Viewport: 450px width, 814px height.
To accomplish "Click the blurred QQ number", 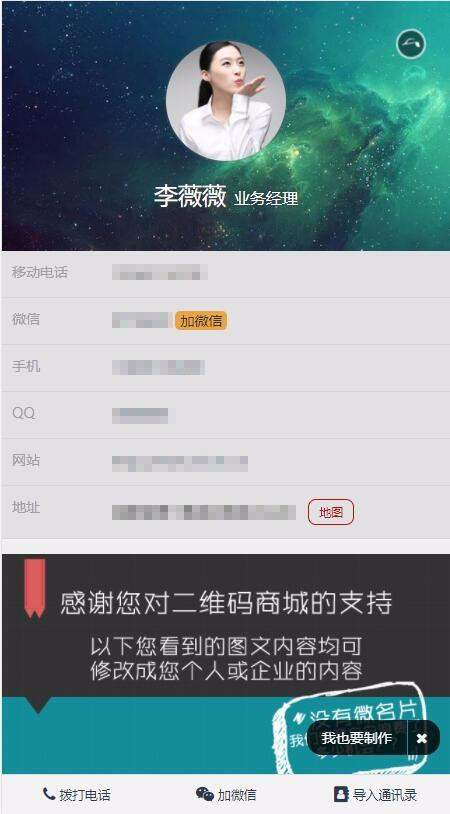I will 140,415.
